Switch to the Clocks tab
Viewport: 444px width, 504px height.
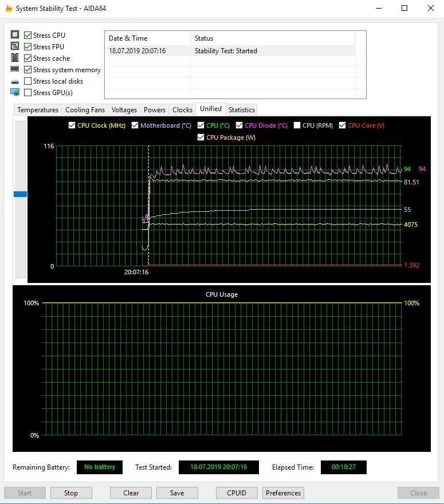pyautogui.click(x=182, y=109)
